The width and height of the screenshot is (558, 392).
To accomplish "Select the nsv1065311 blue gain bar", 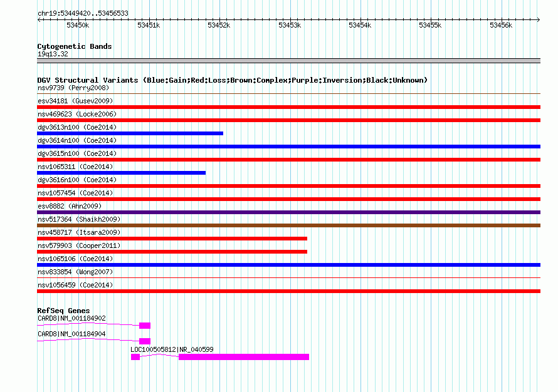I will pyautogui.click(x=122, y=173).
